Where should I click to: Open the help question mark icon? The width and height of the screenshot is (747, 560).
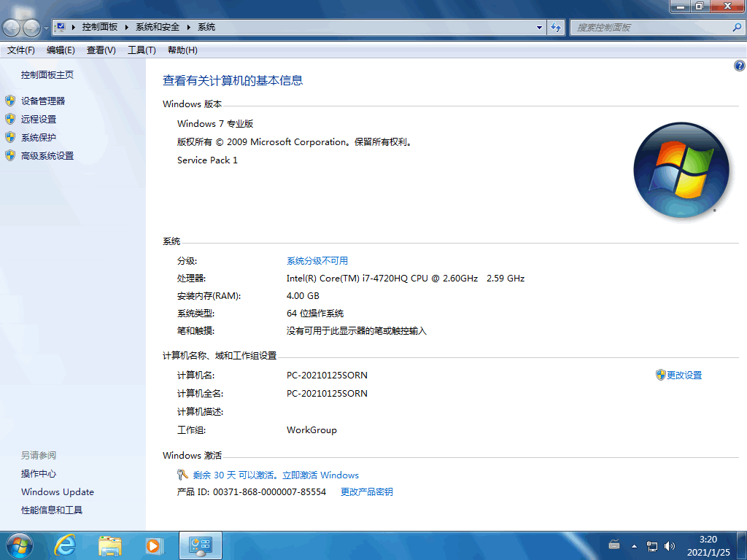tap(739, 66)
